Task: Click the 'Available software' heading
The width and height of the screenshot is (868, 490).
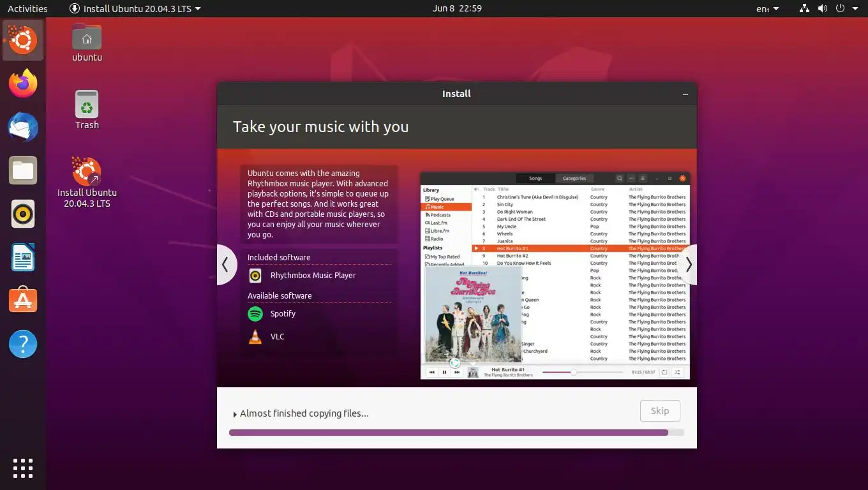Action: click(x=280, y=296)
